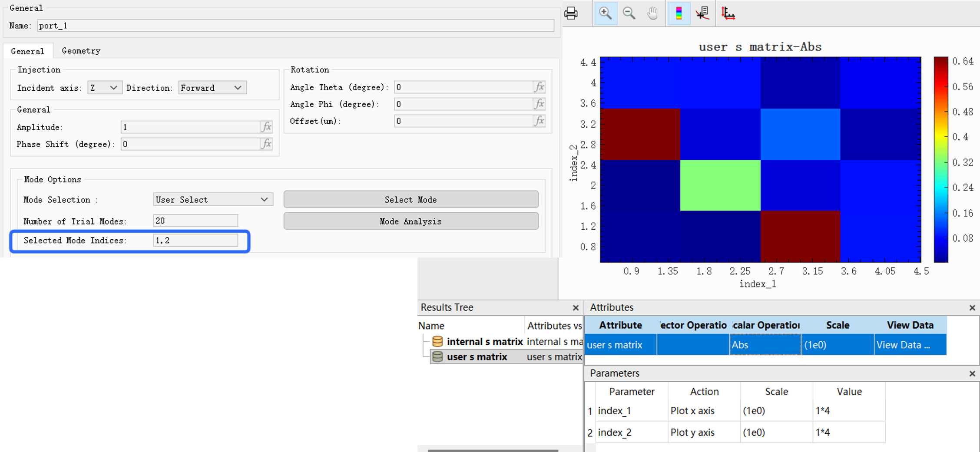Select the zoom out magnifier tool
Image resolution: width=980 pixels, height=452 pixels.
coord(629,13)
